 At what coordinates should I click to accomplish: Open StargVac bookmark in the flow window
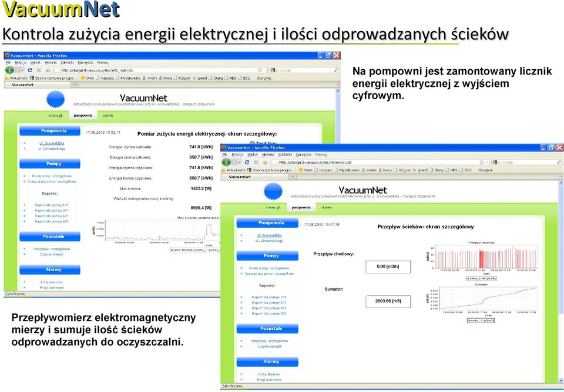[486, 170]
